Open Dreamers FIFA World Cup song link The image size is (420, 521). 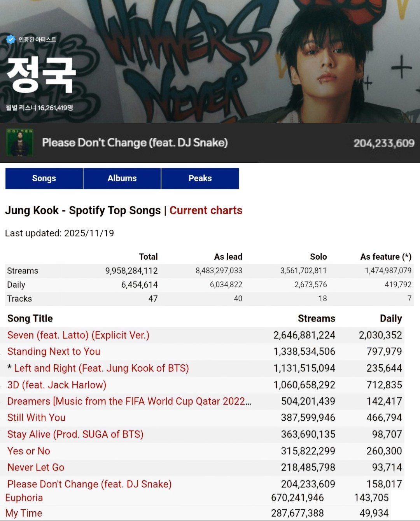pos(129,401)
